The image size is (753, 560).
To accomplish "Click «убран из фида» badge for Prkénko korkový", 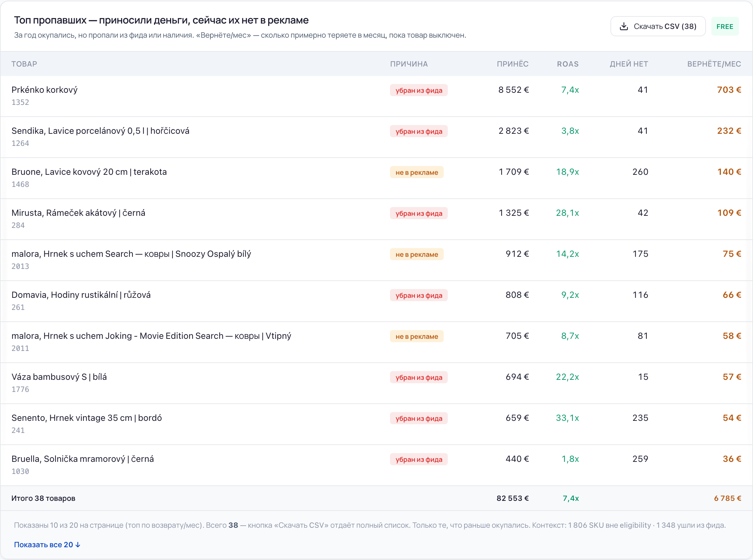I will (x=419, y=90).
